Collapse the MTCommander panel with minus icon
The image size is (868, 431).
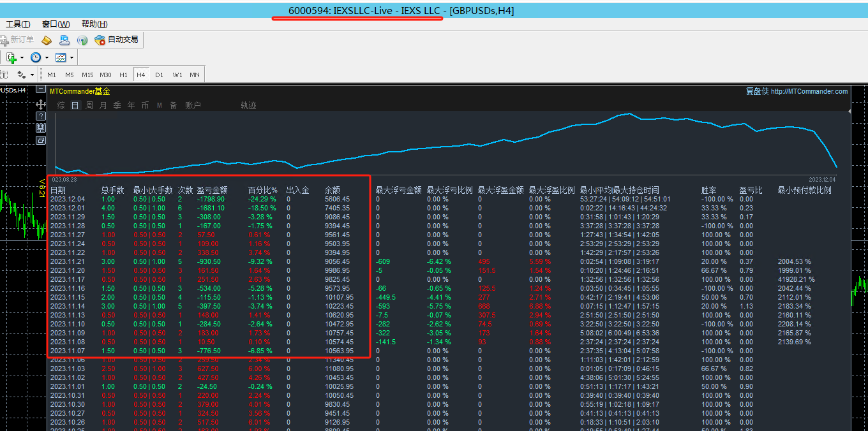(x=41, y=91)
